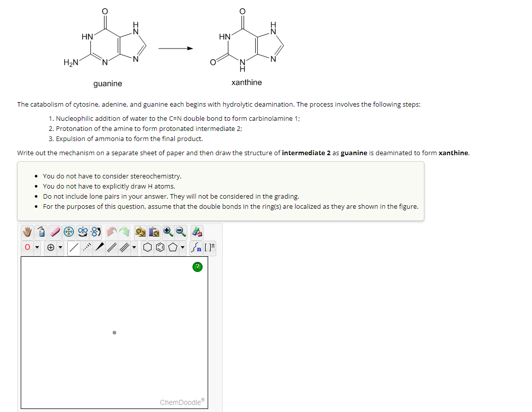532x412 pixels.
Task: Pick the eraser tool
Action: [55, 232]
